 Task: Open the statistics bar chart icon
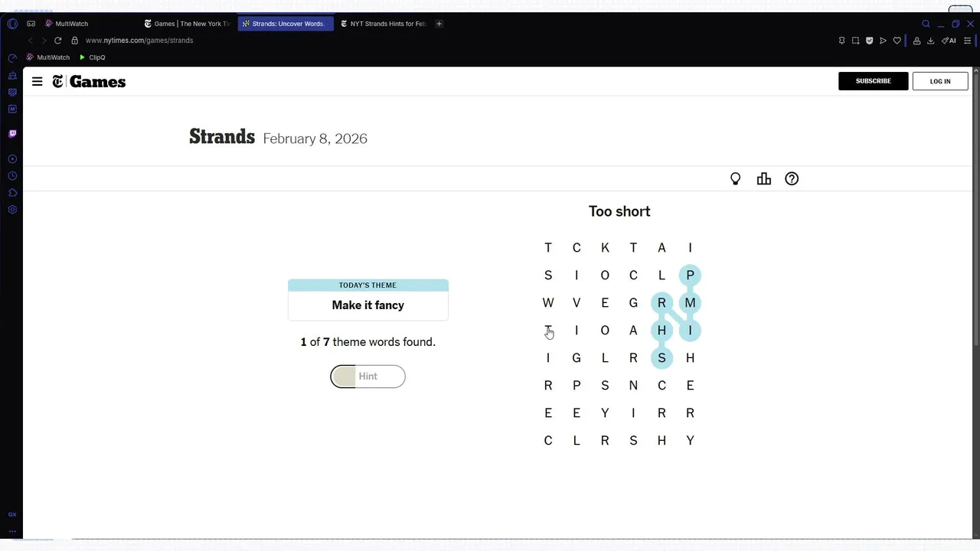point(763,179)
